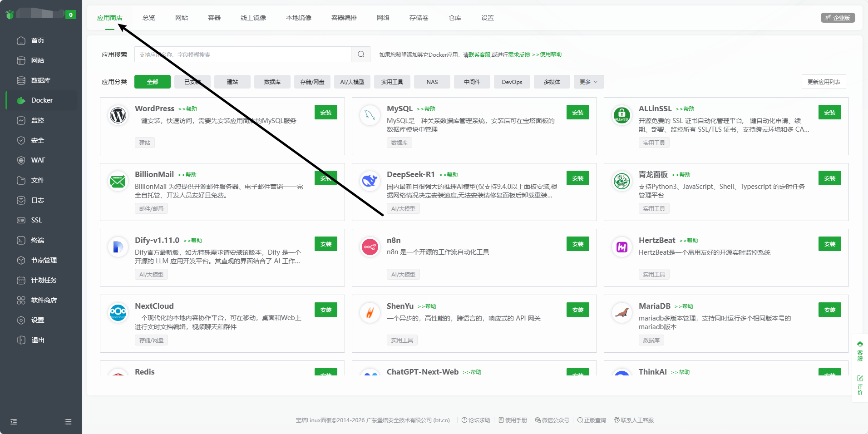Viewport: 868px width, 434px height.
Task: Focus the 应用搜索 search input field
Action: click(243, 54)
